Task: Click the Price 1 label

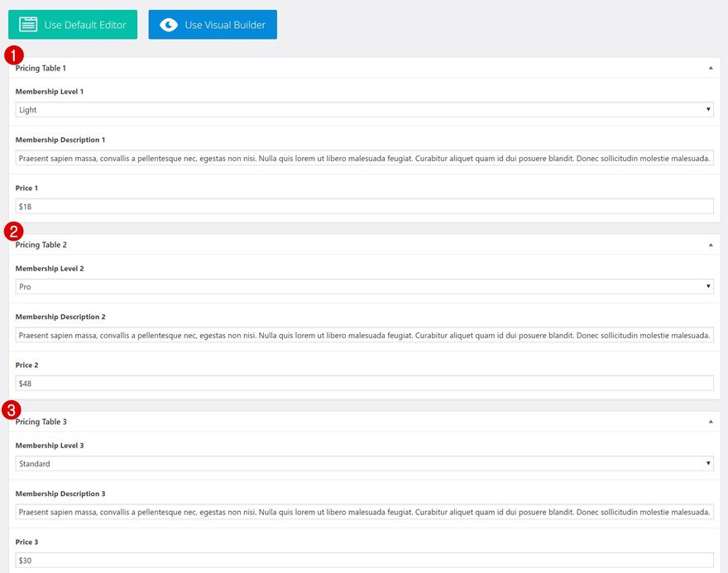Action: tap(26, 189)
